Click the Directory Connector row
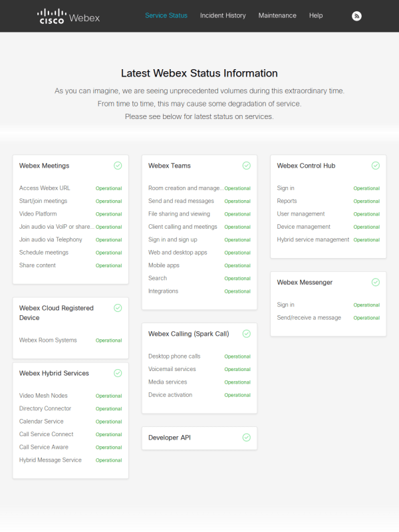 (x=70, y=408)
